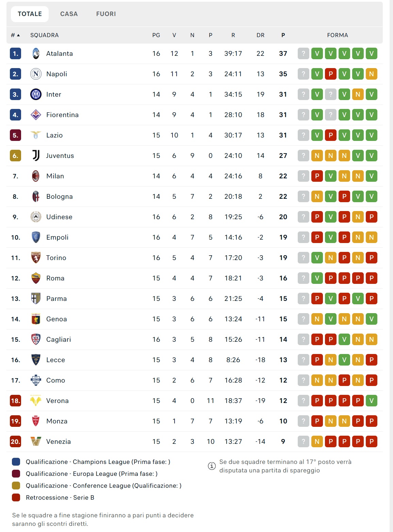Open the Bologna team link
Screen dimensions: 393x532
[60, 197]
